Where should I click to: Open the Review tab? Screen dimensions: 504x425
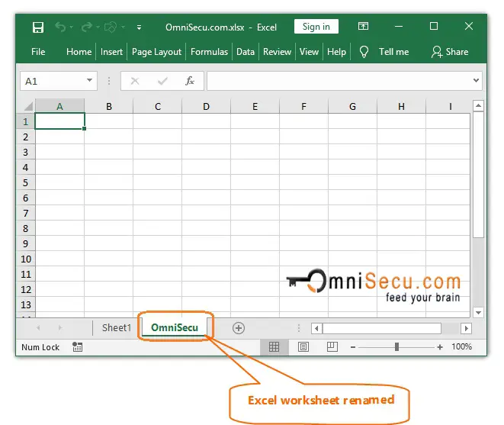pyautogui.click(x=277, y=52)
